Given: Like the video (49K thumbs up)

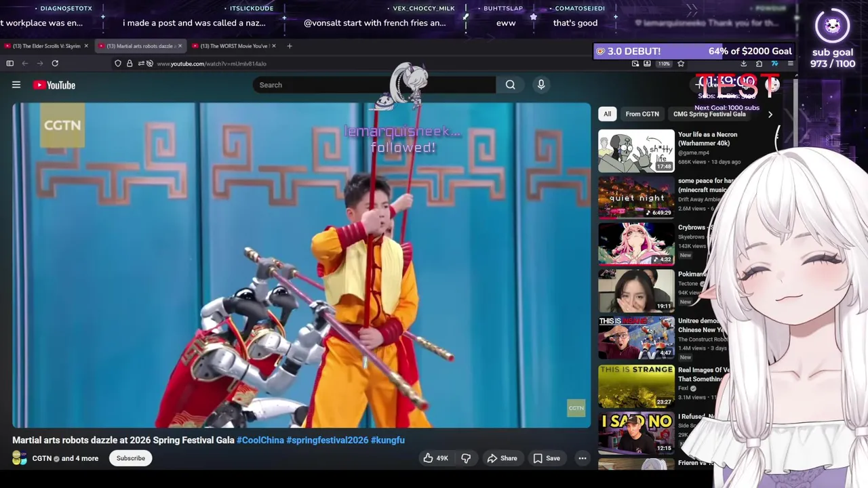Looking at the screenshot, I should click(x=435, y=458).
